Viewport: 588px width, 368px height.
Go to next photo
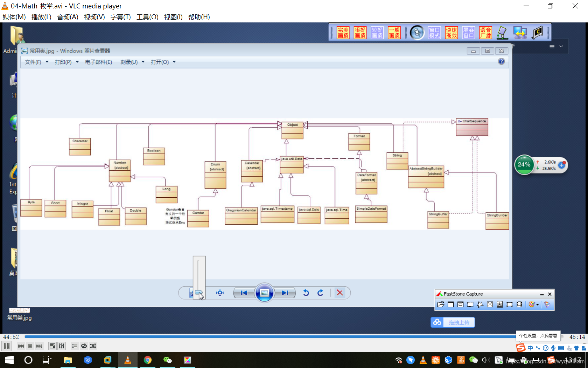coord(285,293)
